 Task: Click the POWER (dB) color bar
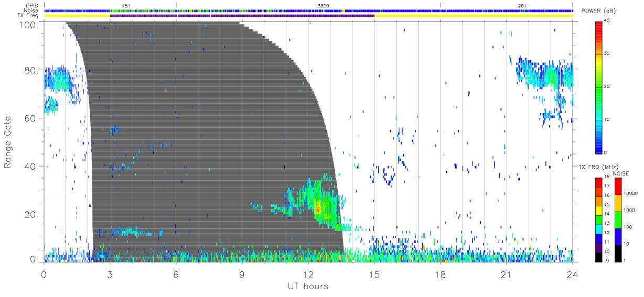598,87
